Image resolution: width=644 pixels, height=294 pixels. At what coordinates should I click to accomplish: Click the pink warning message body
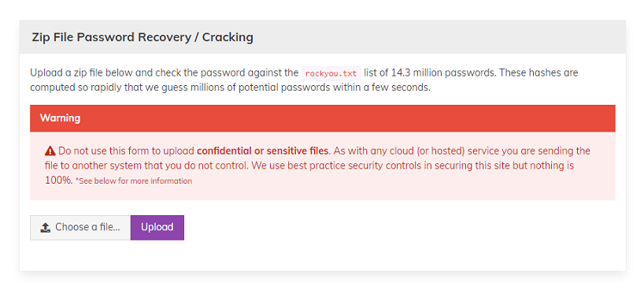[x=323, y=166]
